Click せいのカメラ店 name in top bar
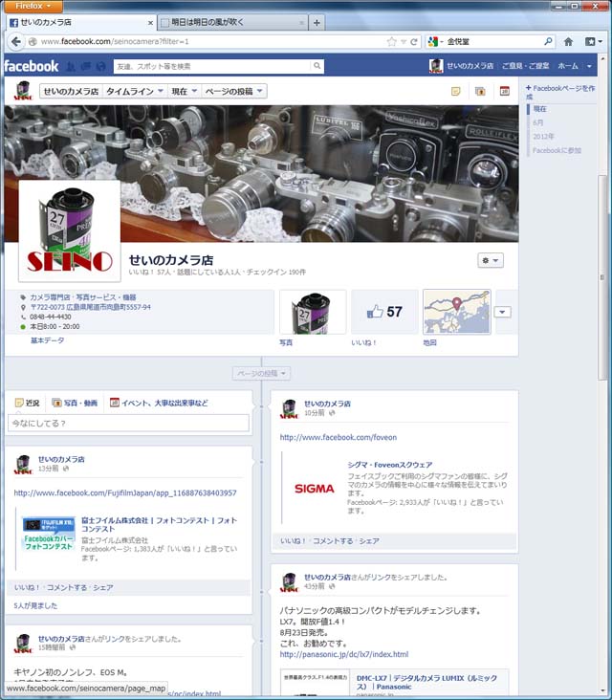This screenshot has width=612, height=700. [470, 66]
